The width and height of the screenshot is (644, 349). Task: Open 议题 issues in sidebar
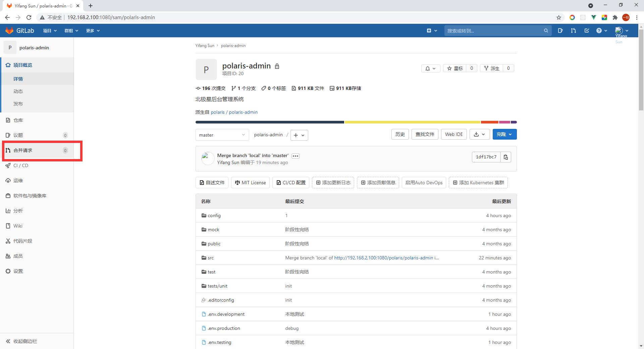[x=37, y=135]
